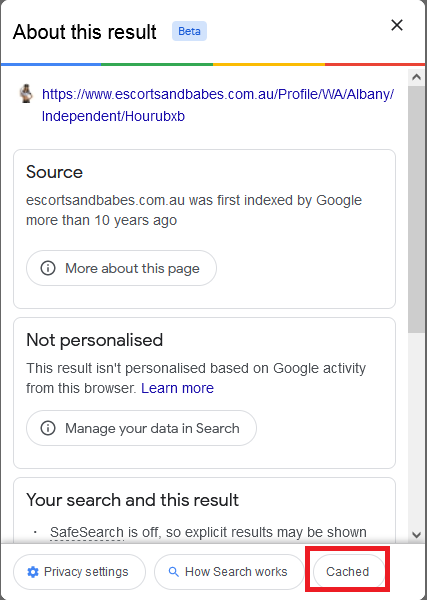Click the gear icon in Privacy settings

point(33,572)
